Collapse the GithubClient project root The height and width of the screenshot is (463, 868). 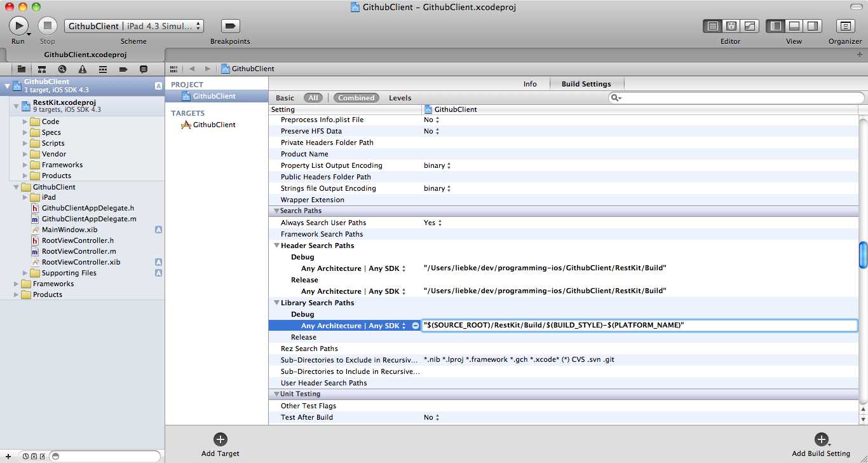pos(7,85)
